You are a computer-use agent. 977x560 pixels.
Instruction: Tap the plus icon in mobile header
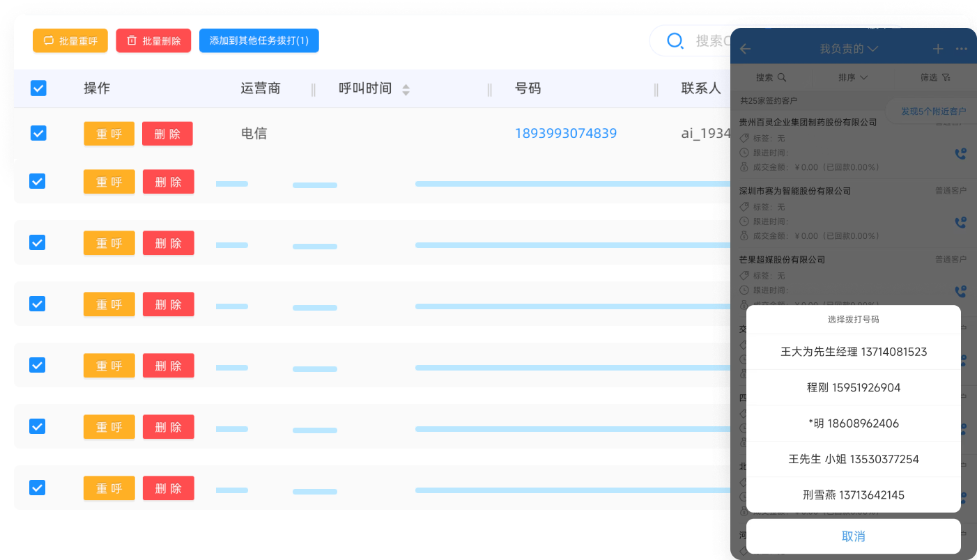pos(938,49)
